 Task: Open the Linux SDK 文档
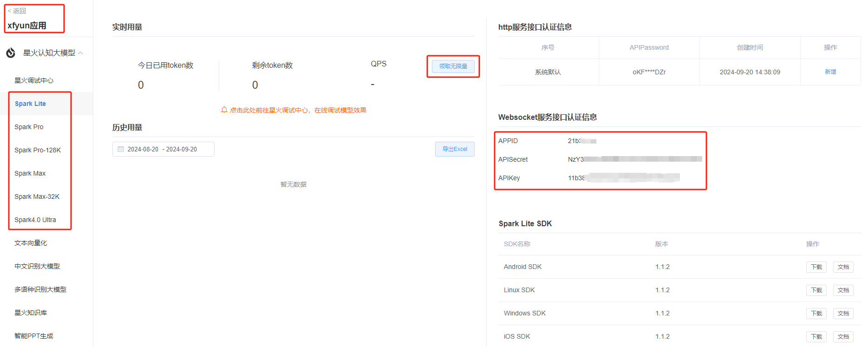point(843,290)
